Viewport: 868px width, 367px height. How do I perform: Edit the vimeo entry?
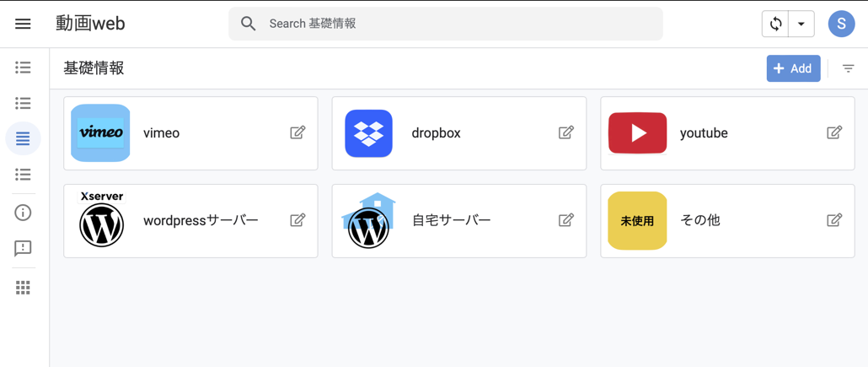coord(297,132)
